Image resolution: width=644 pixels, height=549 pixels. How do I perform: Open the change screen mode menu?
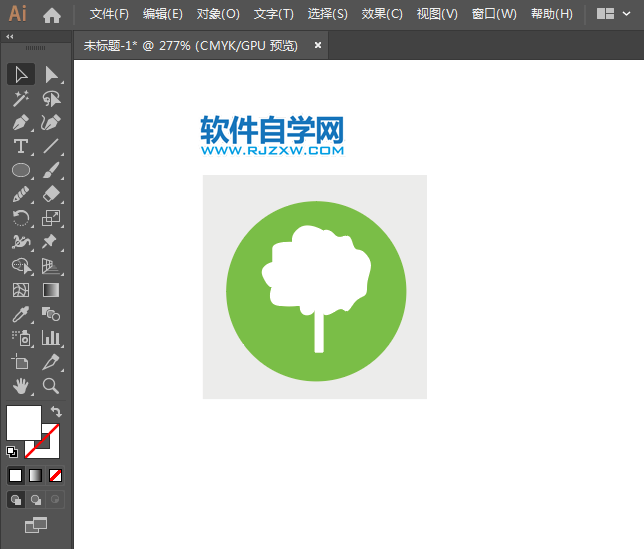pyautogui.click(x=36, y=524)
